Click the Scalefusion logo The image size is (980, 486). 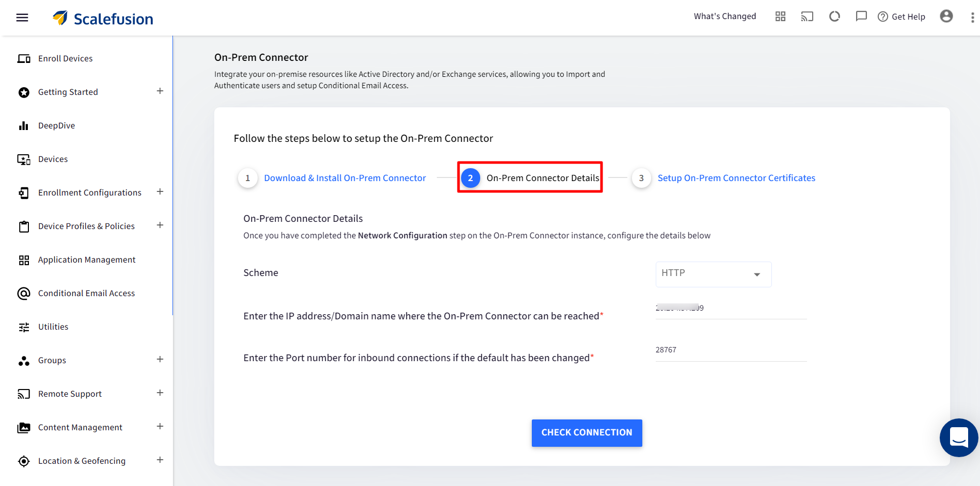pyautogui.click(x=103, y=18)
